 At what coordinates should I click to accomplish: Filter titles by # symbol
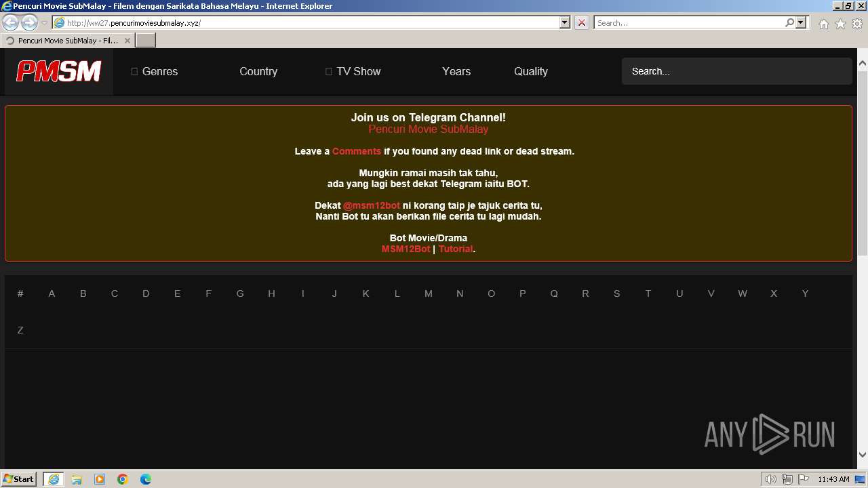tap(20, 293)
